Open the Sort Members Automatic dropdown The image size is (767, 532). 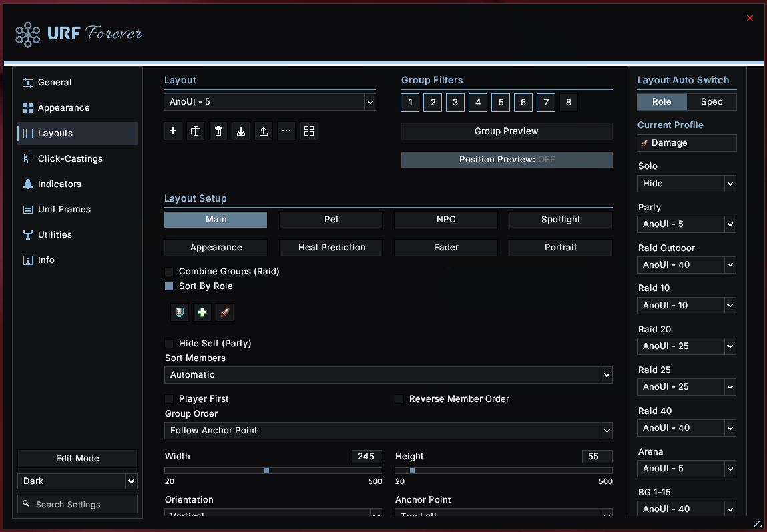click(389, 375)
